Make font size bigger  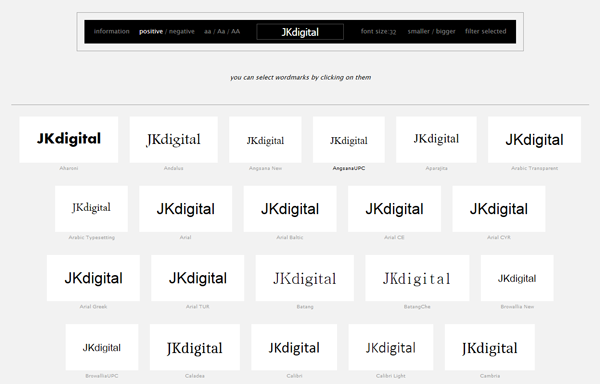point(446,31)
